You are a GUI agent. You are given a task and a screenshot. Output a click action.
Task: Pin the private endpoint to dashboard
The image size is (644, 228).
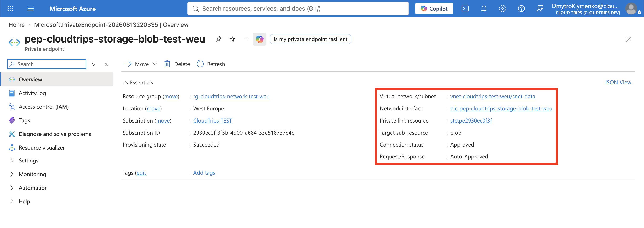[218, 39]
